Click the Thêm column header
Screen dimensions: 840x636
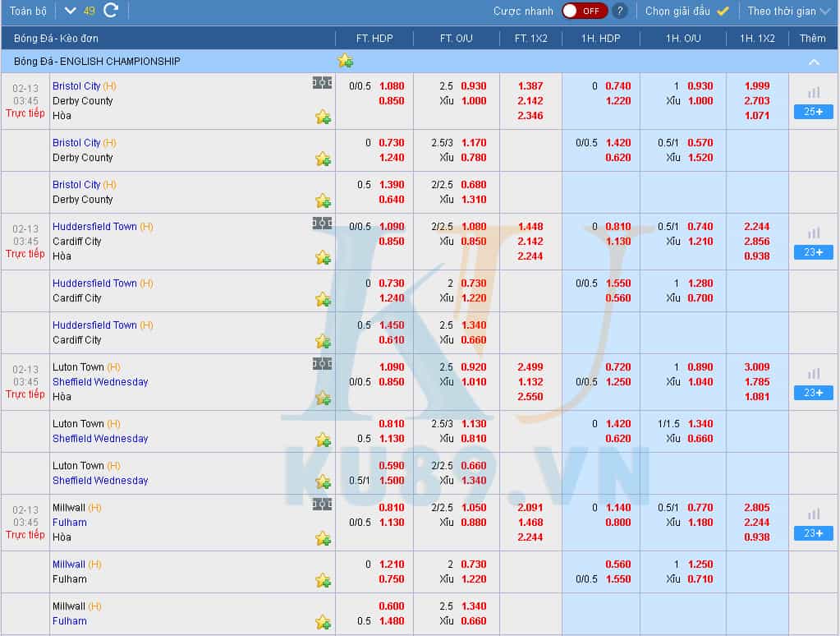(812, 38)
